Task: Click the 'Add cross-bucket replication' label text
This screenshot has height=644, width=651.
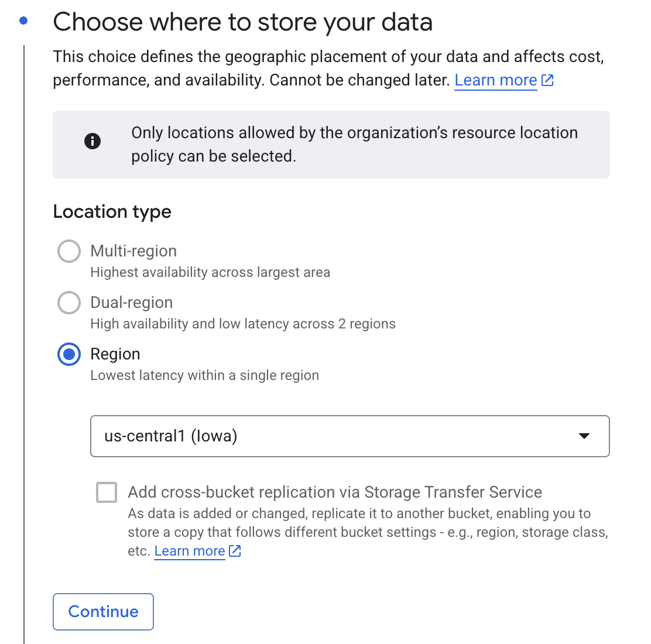Action: [x=335, y=492]
